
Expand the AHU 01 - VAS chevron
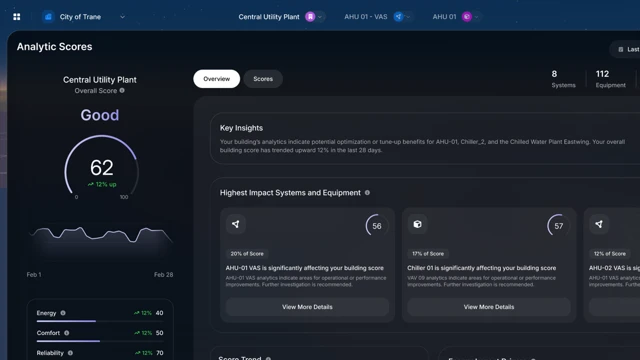coord(408,17)
